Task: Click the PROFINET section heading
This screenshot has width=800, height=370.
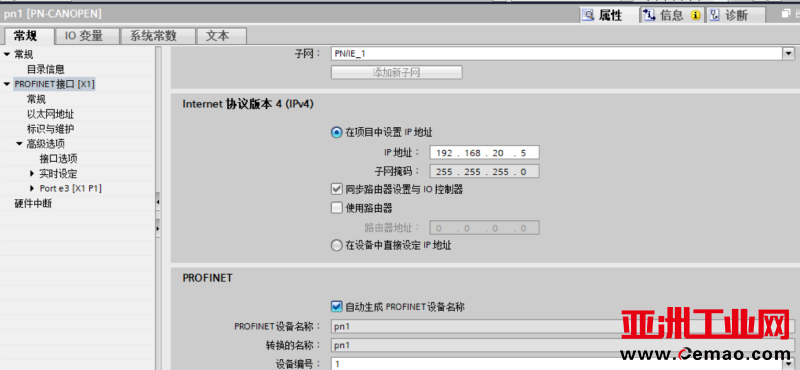Action: [x=207, y=278]
